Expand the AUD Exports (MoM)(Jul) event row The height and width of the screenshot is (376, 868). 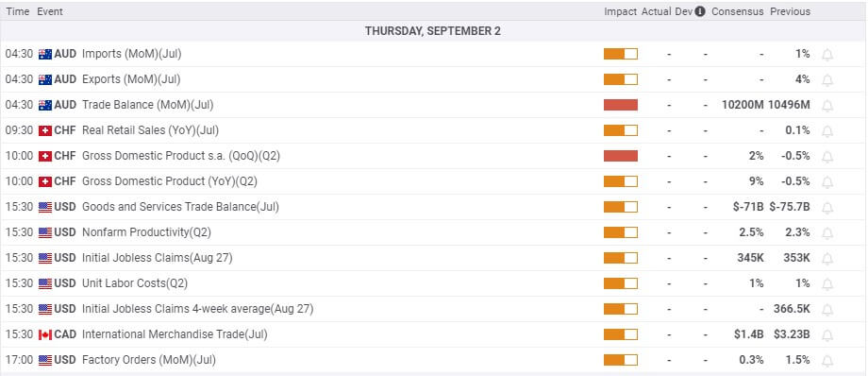click(434, 79)
